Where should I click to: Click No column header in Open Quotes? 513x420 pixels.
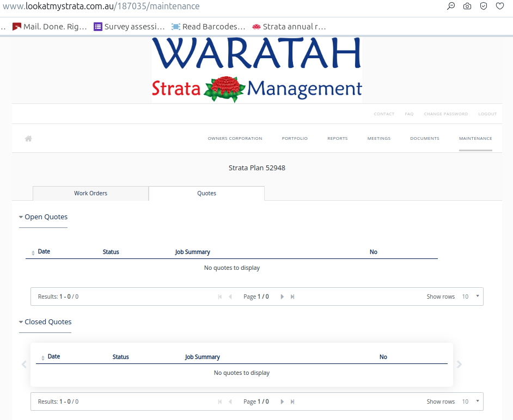(373, 252)
